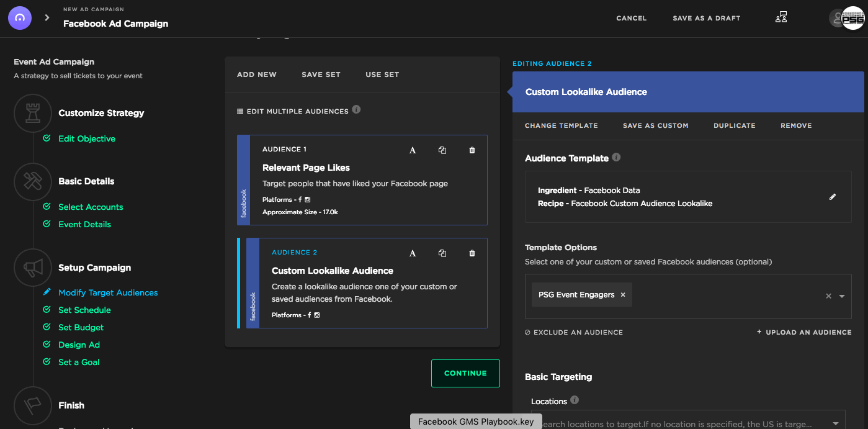Select the Audience 1 Relevant Page Likes card
Image resolution: width=868 pixels, height=429 pixels.
point(362,180)
